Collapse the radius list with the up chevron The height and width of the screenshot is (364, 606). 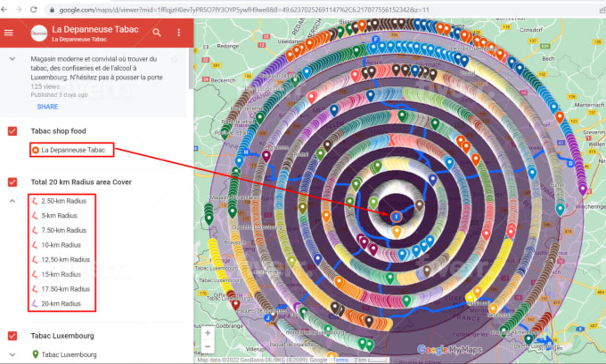(12, 201)
